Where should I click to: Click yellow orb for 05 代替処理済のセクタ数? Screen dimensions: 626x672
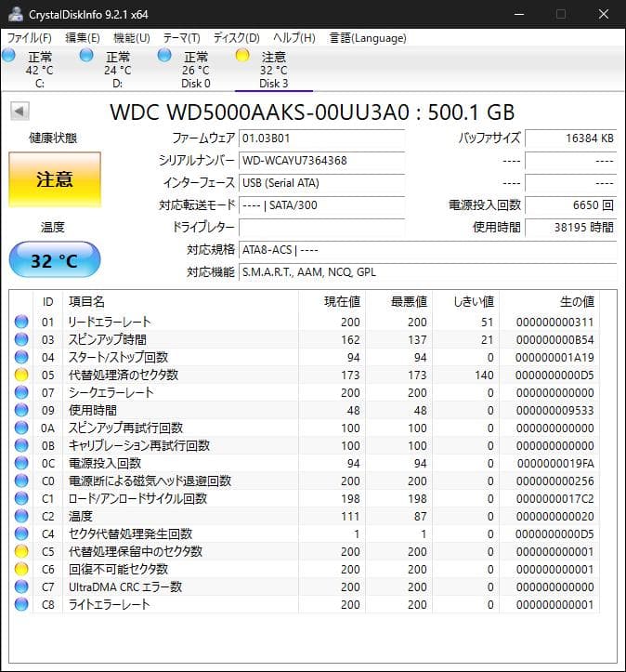[21, 375]
